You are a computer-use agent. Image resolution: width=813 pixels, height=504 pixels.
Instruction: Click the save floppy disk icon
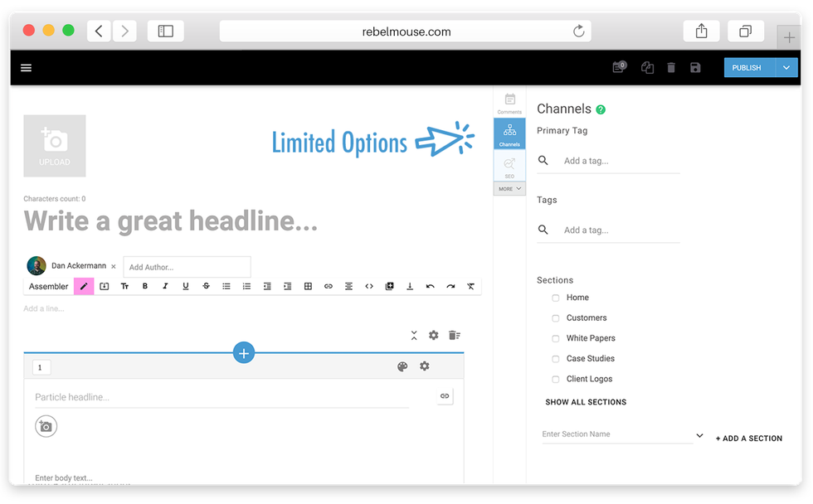pos(695,68)
